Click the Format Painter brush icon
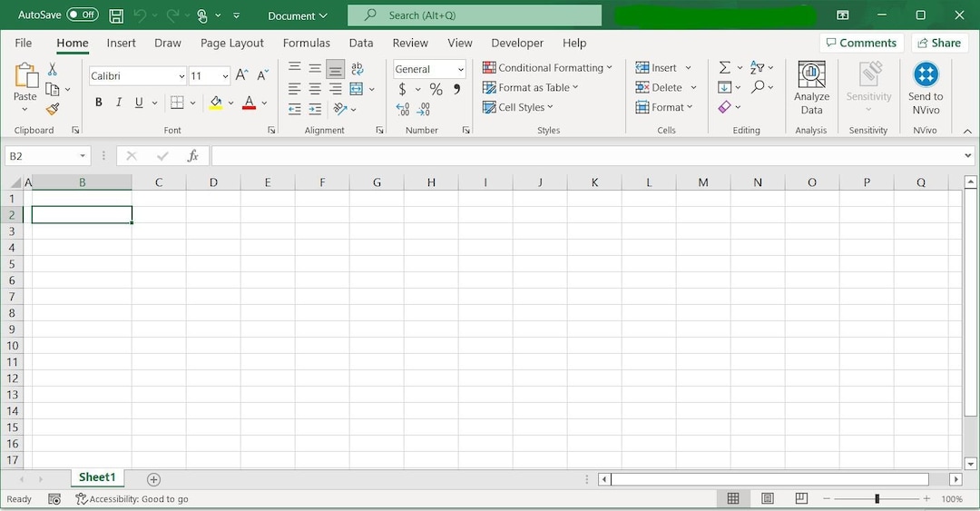 click(53, 110)
